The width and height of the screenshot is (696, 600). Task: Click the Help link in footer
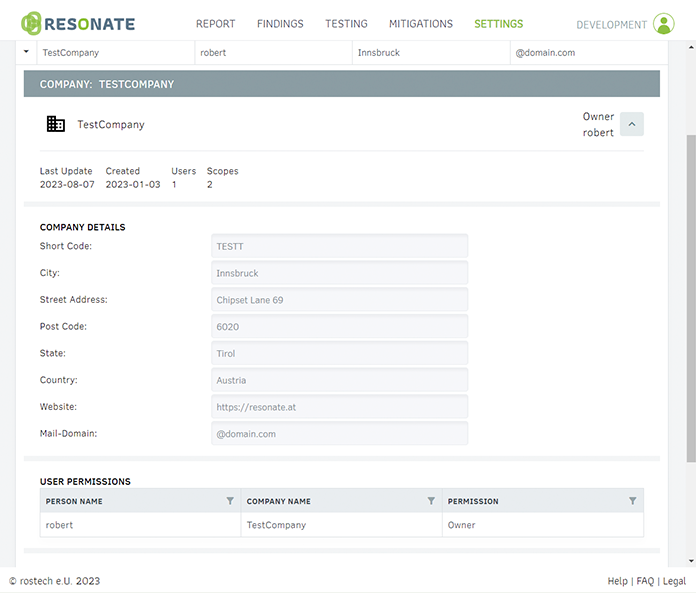(x=617, y=581)
